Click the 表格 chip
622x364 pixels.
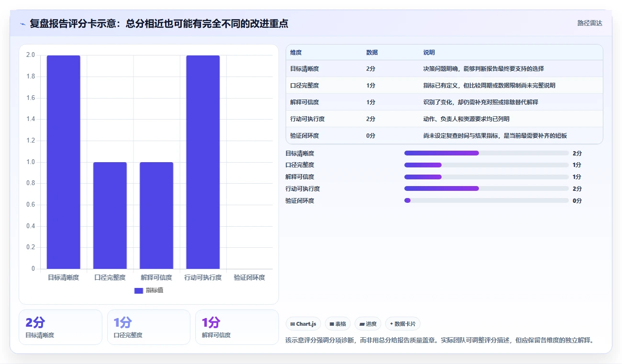click(338, 324)
